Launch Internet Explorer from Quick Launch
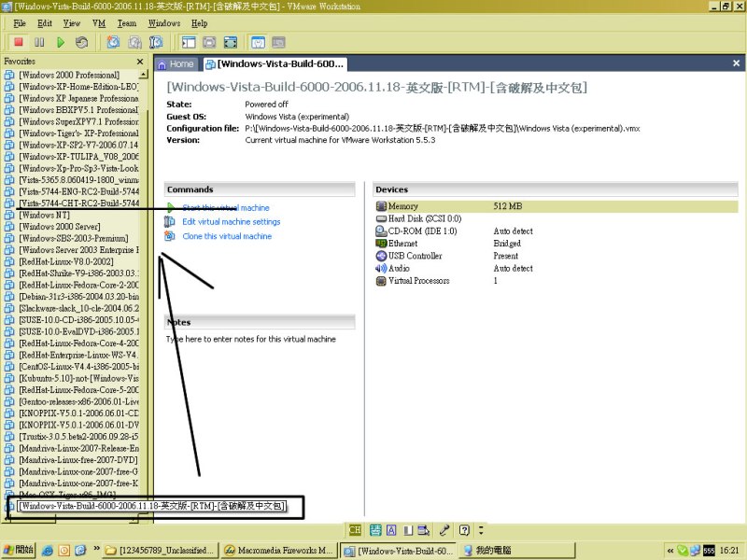The image size is (747, 560). (x=48, y=551)
